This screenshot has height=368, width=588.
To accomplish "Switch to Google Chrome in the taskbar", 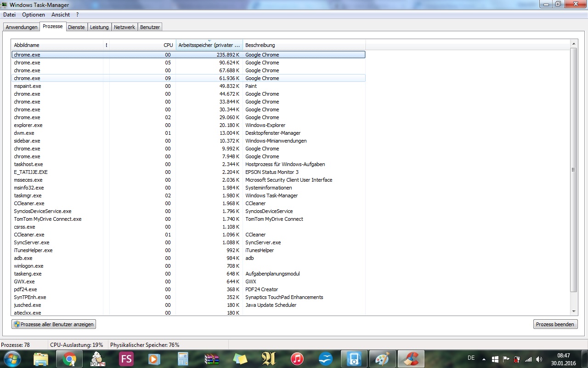I will point(69,359).
